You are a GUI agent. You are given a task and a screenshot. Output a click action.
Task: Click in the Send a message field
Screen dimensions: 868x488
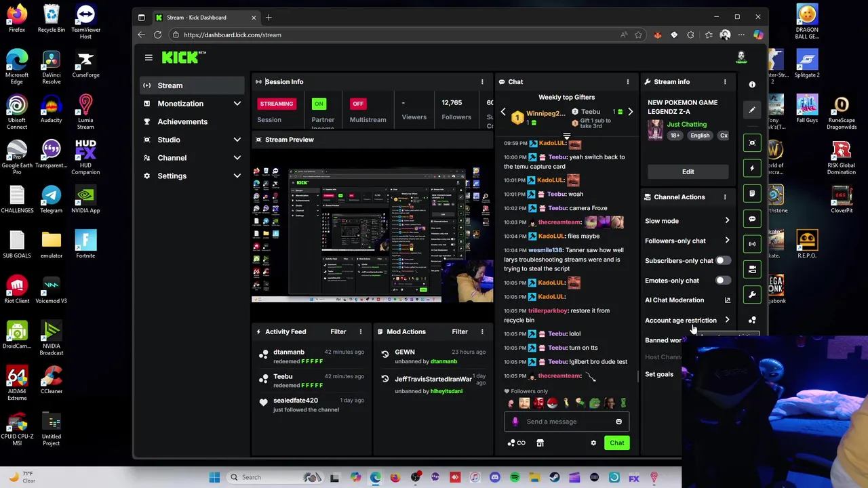pyautogui.click(x=567, y=422)
